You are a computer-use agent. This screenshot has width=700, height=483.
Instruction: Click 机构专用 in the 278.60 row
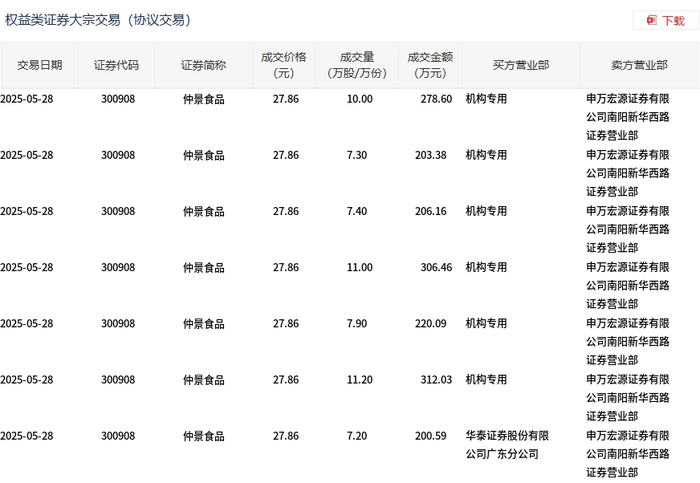[x=486, y=99]
